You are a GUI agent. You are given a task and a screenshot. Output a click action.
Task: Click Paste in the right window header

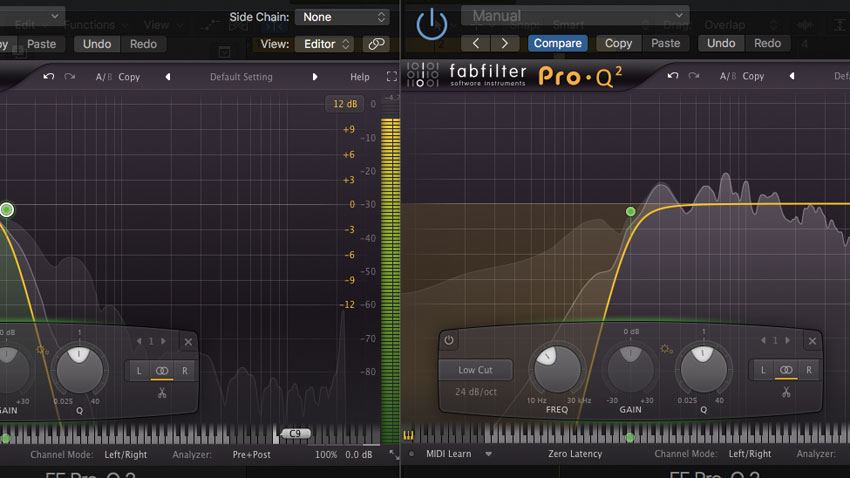pyautogui.click(x=665, y=43)
